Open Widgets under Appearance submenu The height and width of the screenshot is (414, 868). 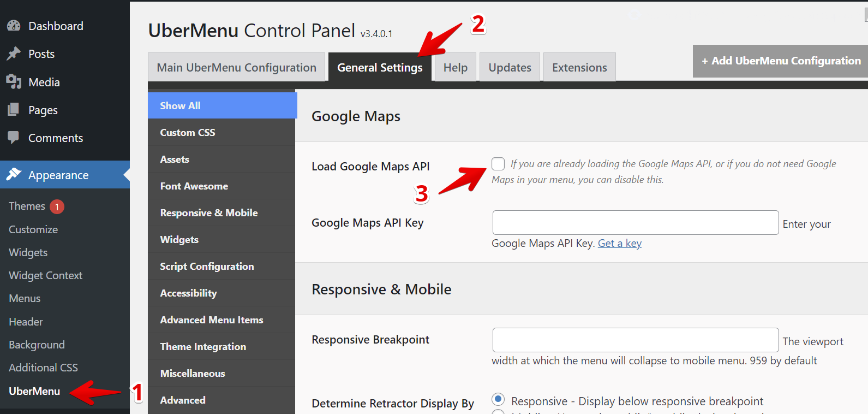pyautogui.click(x=28, y=252)
